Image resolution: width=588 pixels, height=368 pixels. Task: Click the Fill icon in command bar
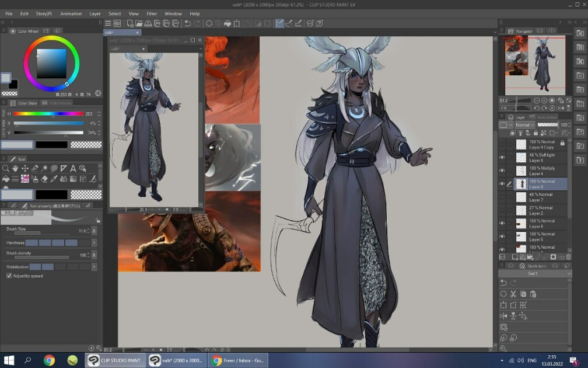pos(228,23)
